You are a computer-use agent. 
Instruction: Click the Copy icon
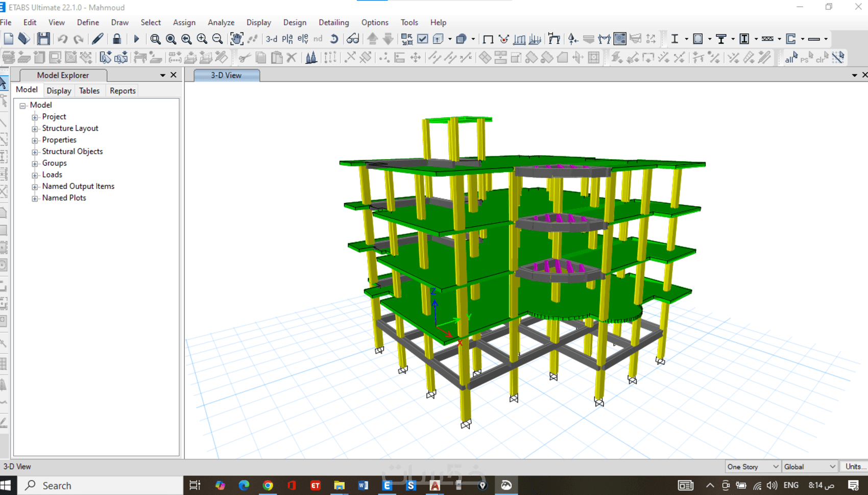[260, 57]
